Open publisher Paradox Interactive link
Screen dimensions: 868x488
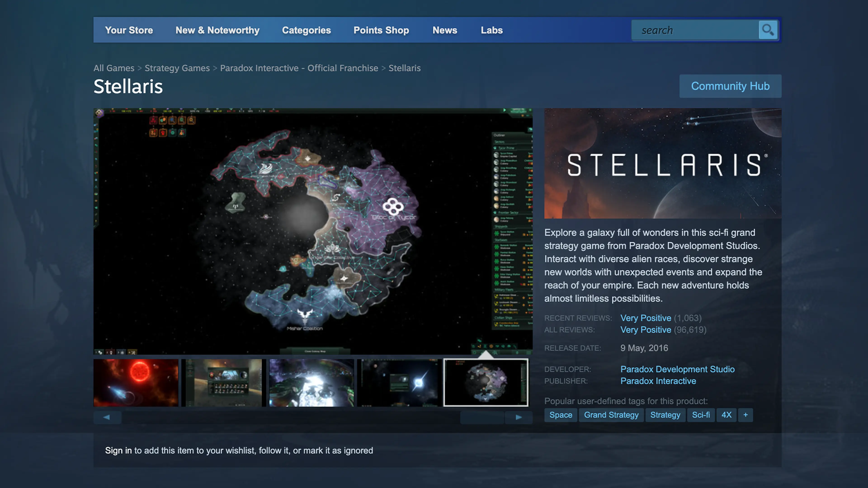tap(658, 381)
